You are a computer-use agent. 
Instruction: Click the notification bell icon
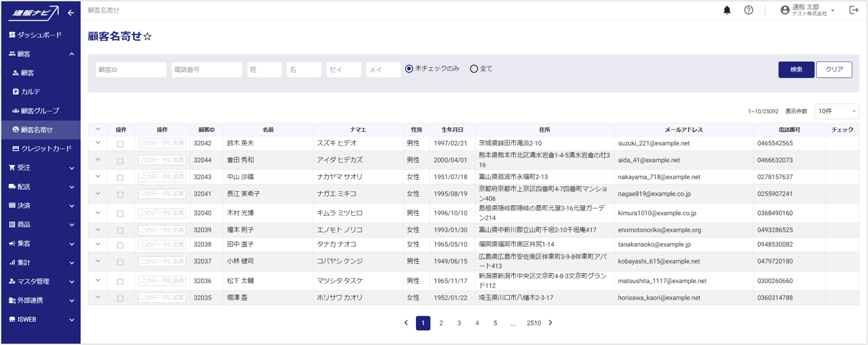point(727,10)
